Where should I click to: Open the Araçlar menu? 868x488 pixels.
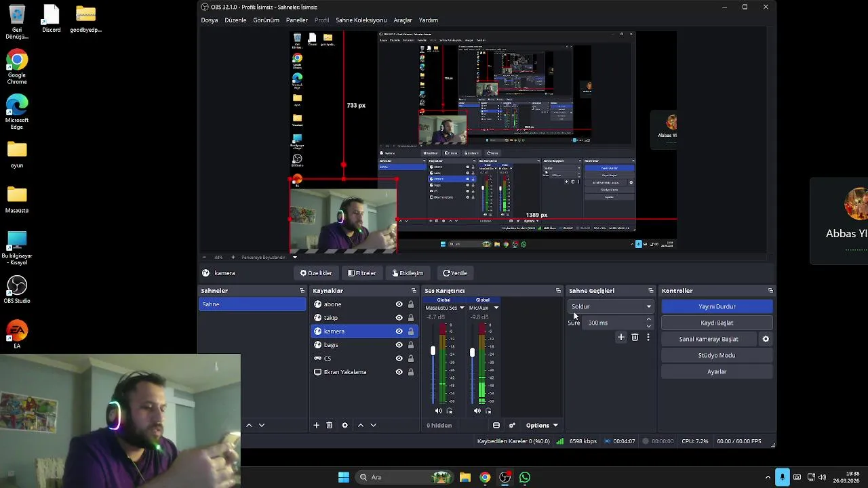click(403, 20)
